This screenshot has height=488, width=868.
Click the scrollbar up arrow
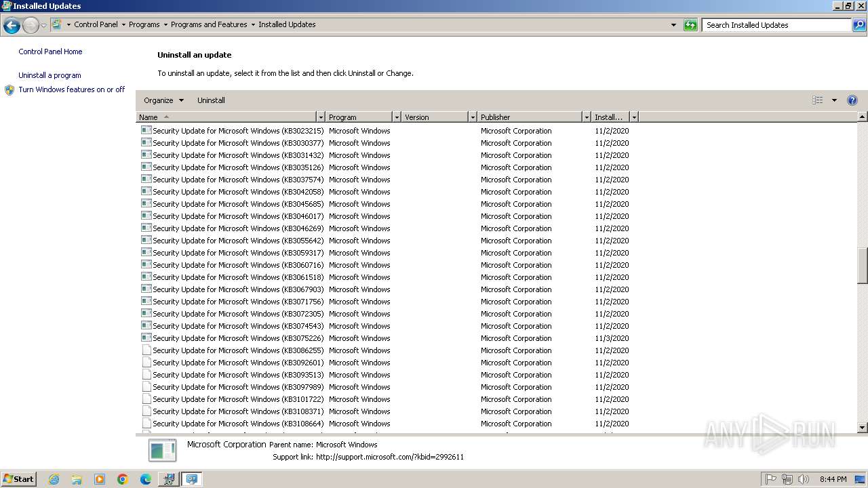point(863,117)
